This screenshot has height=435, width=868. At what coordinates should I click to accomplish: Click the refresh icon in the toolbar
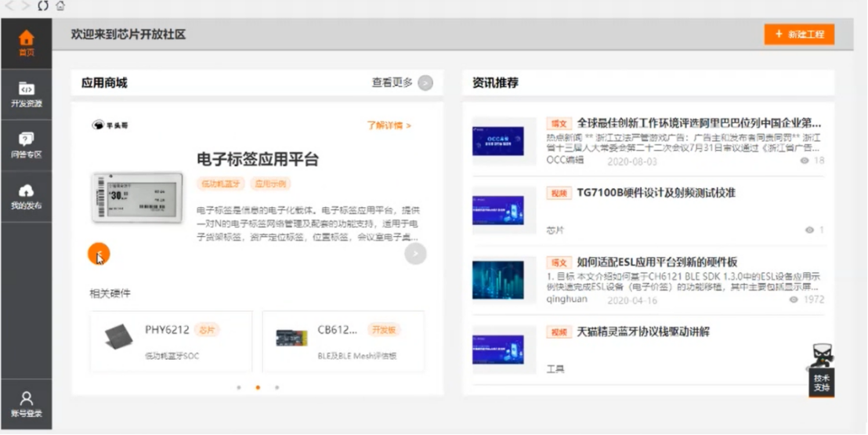[x=42, y=6]
